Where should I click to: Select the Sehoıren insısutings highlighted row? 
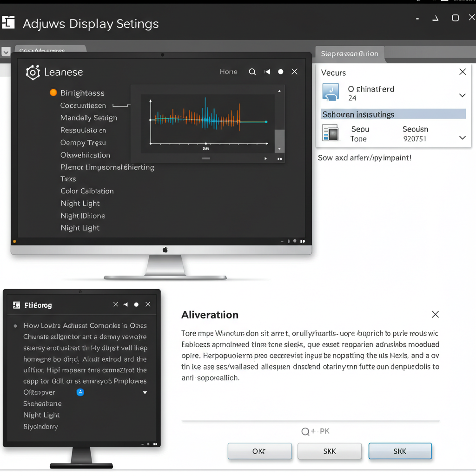tap(393, 114)
